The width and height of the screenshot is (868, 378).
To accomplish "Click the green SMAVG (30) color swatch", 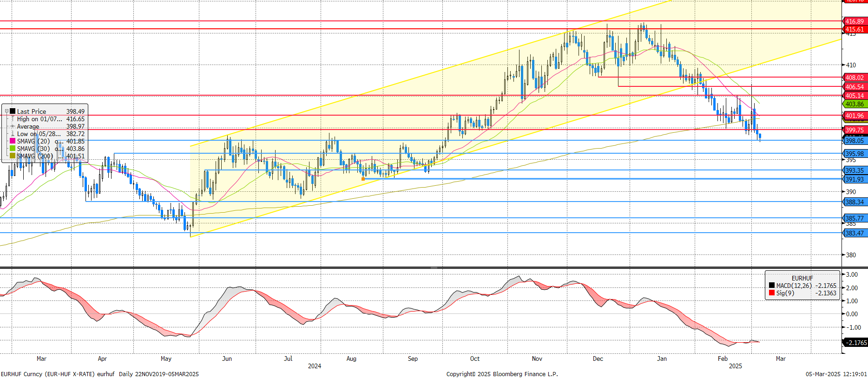I will pyautogui.click(x=13, y=149).
